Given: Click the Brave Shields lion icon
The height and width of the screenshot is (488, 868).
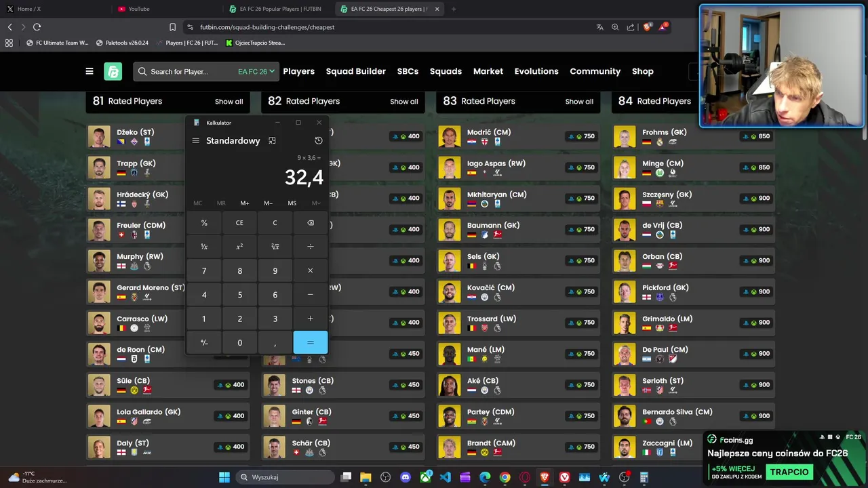Looking at the screenshot, I should (647, 27).
